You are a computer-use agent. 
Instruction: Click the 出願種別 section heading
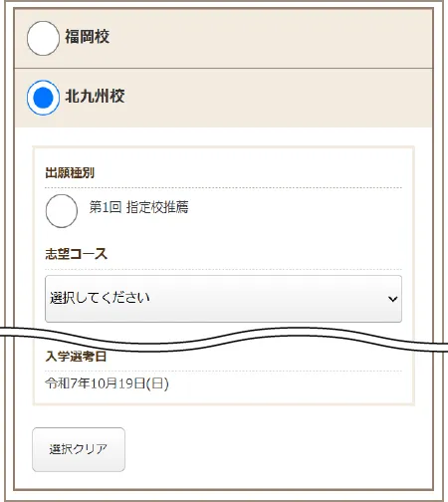(70, 172)
